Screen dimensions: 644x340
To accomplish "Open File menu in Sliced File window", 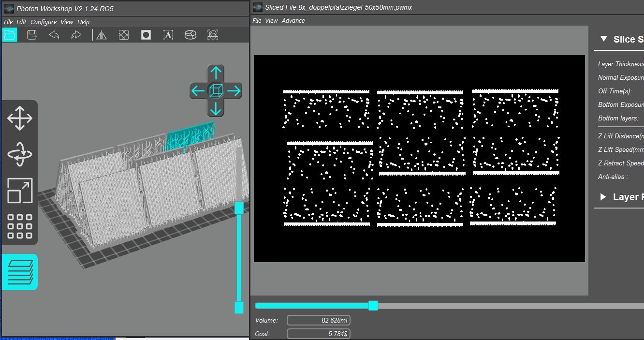I will click(257, 20).
